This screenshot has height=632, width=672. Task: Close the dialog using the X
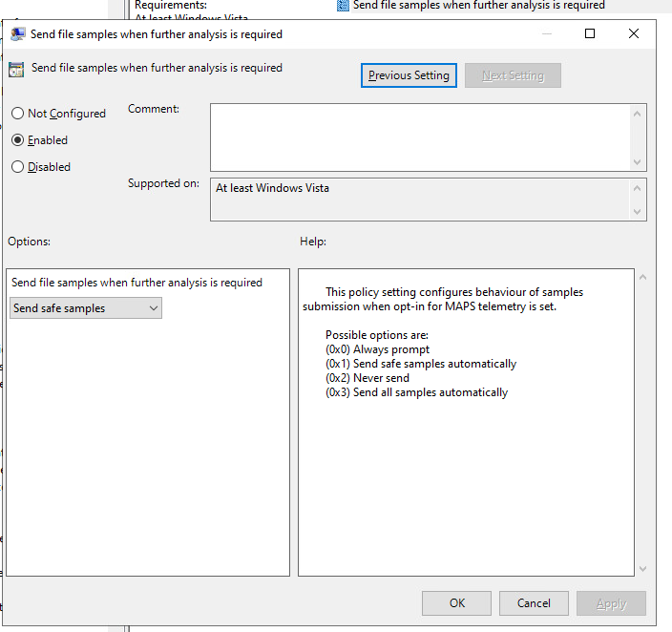[x=634, y=34]
